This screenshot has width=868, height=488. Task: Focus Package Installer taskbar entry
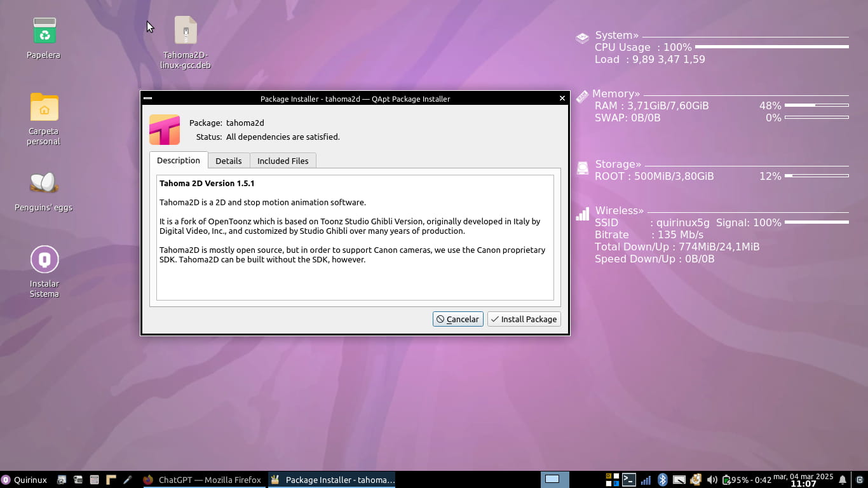point(332,480)
